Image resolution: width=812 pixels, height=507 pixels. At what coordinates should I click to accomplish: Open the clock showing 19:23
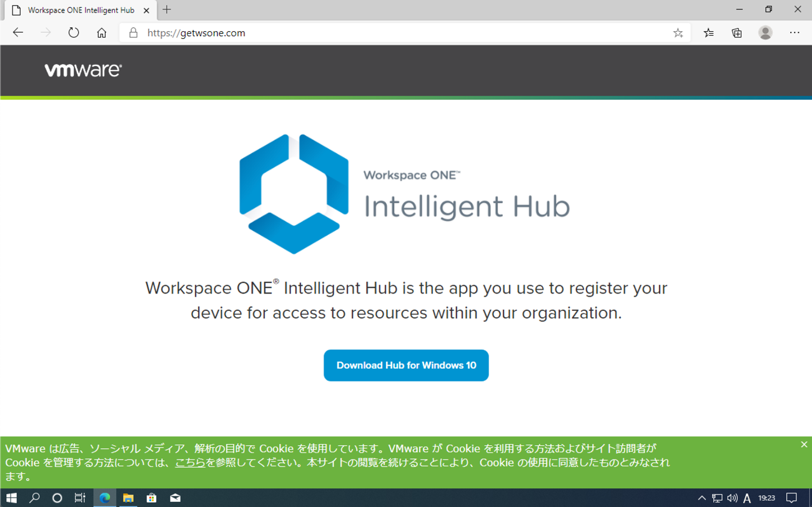766,498
